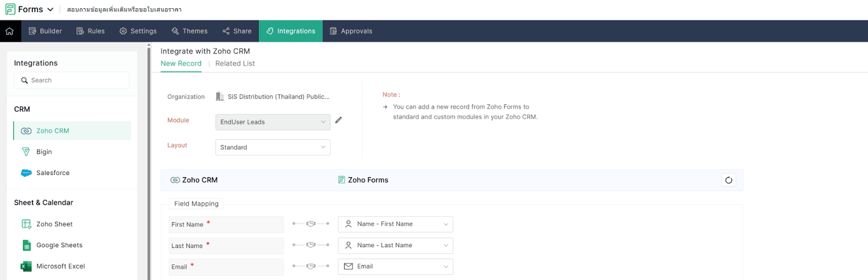The image size is (868, 280).
Task: Open Zoho Sheet integration
Action: coord(54,224)
